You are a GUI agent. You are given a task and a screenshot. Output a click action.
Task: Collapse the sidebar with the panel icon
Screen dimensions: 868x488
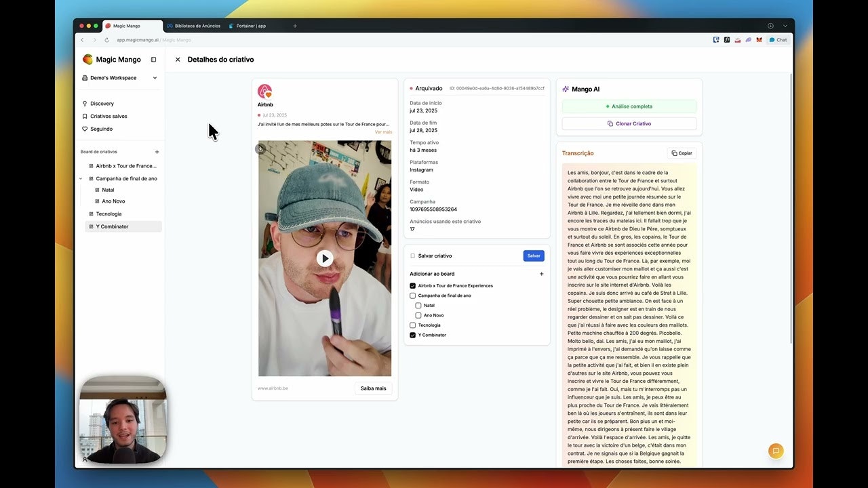coord(153,60)
